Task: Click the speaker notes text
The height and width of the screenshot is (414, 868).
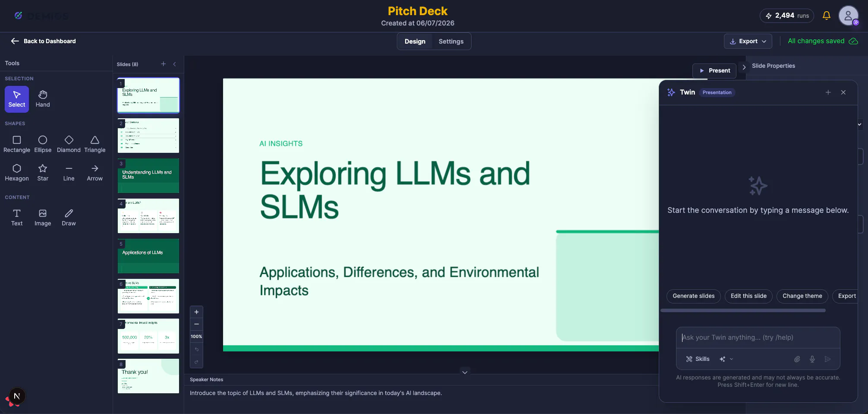Action: [x=316, y=393]
